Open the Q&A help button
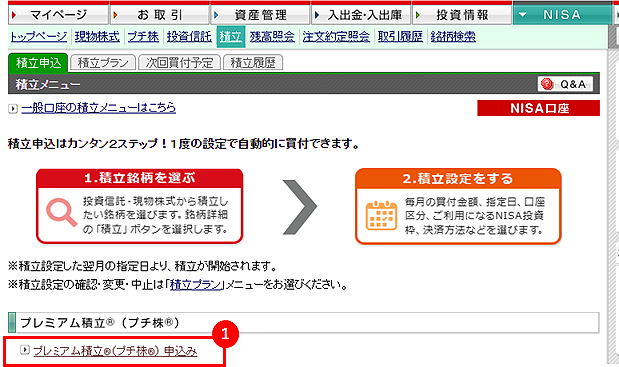The image size is (619, 367). tap(565, 84)
